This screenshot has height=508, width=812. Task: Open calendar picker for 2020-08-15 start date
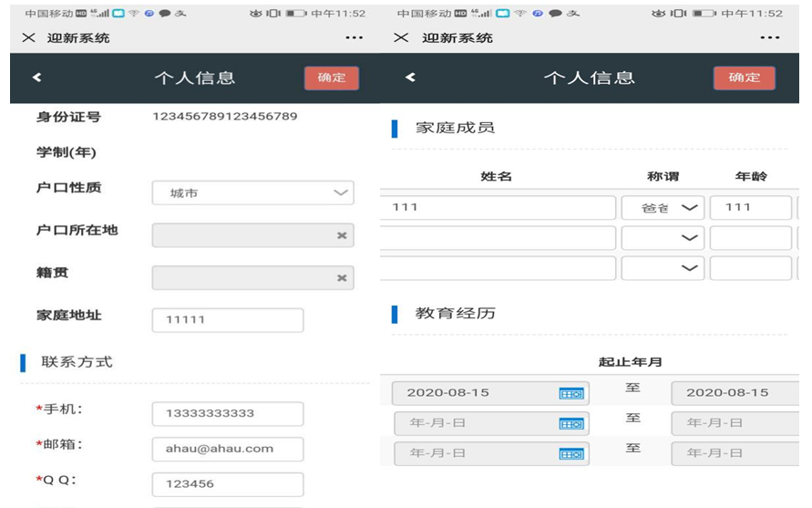pos(570,393)
